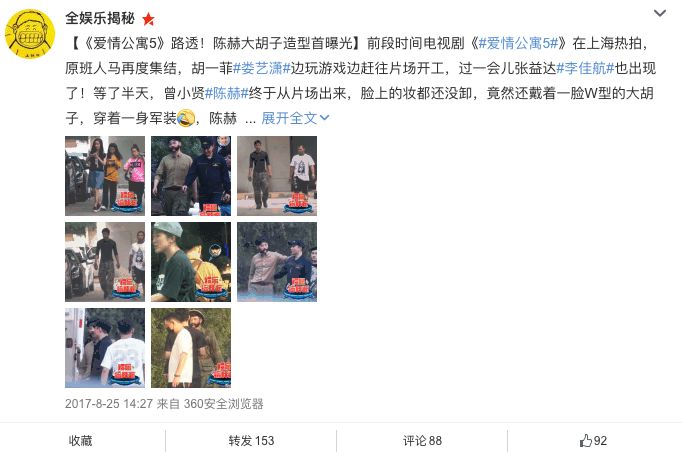
Task: Select 转发 153 repost button
Action: tap(251, 441)
